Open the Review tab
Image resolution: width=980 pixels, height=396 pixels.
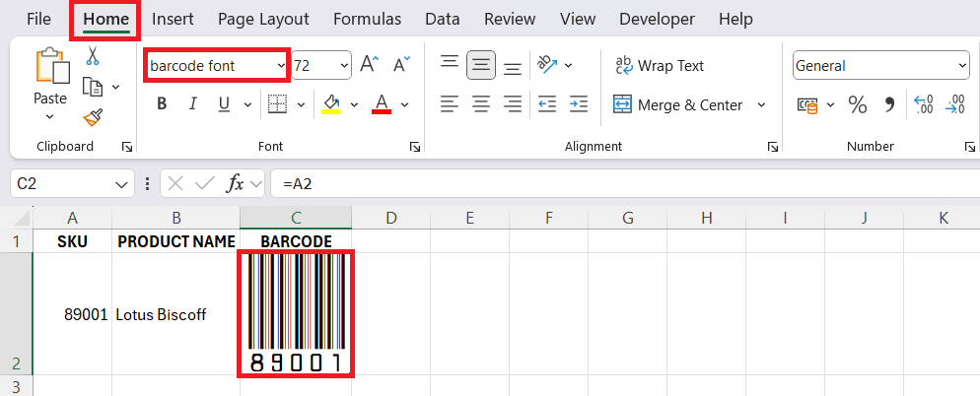(x=510, y=20)
